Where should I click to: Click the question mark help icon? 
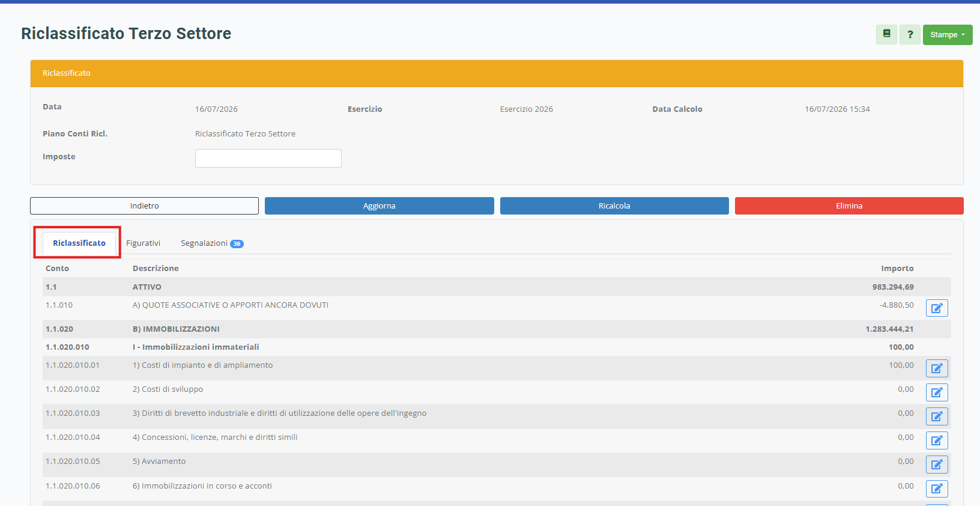(x=910, y=34)
